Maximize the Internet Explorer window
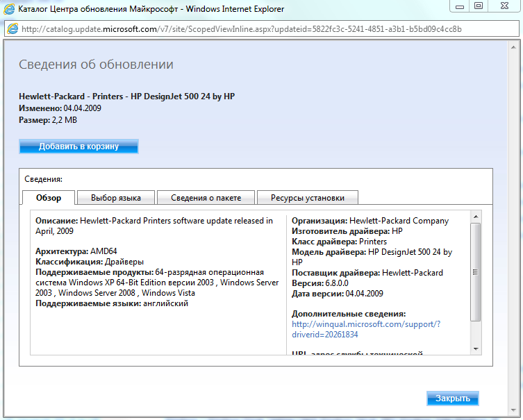523x420 pixels. [x=479, y=6]
